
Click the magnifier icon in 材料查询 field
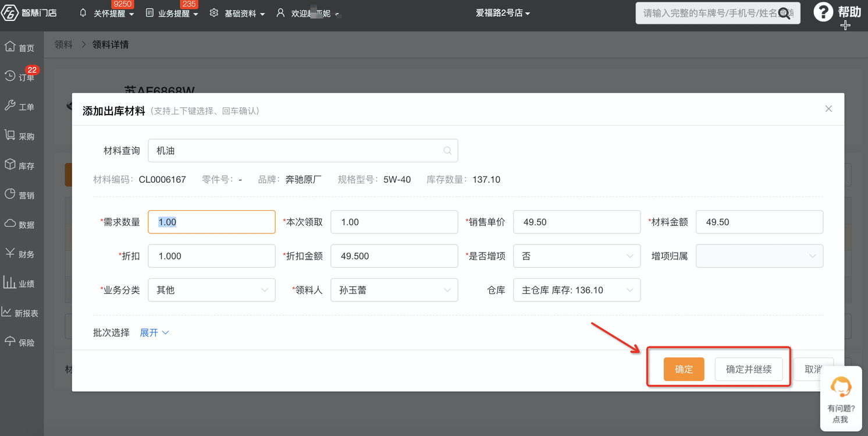pyautogui.click(x=447, y=151)
